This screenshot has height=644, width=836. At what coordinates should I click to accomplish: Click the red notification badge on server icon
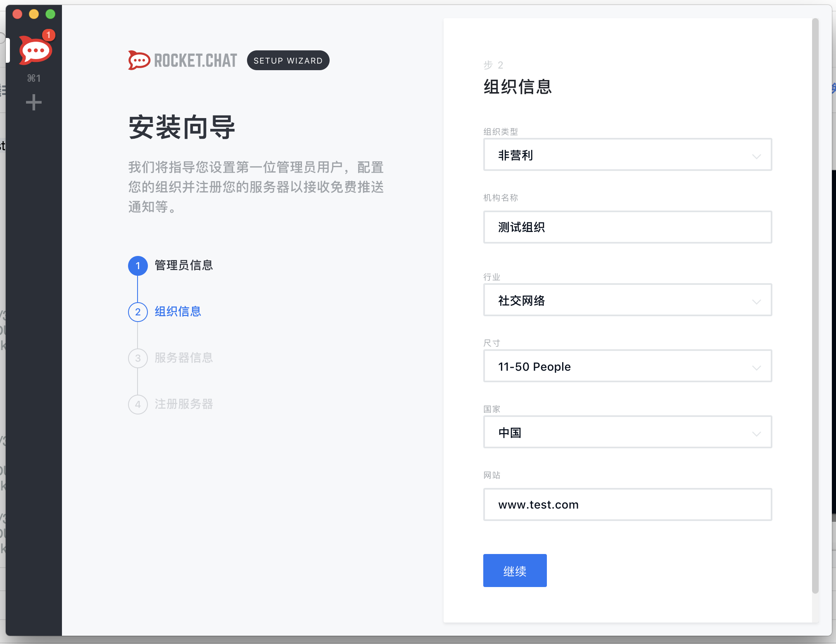pos(48,35)
